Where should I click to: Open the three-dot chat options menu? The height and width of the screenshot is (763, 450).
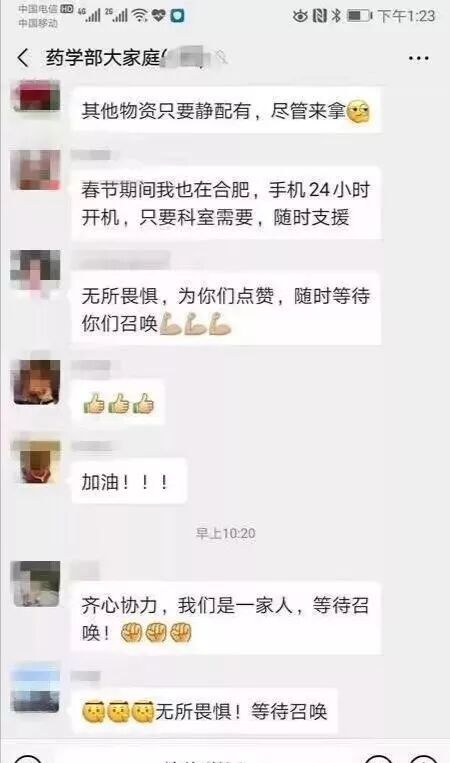[418, 58]
